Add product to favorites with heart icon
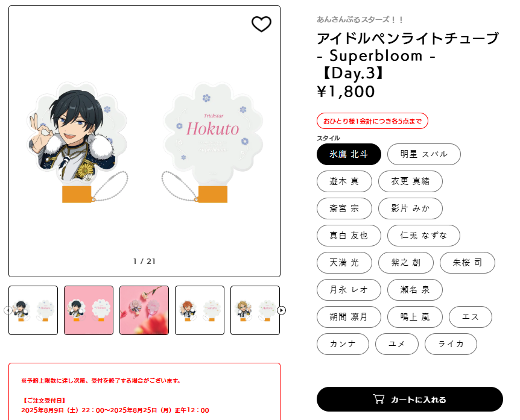The width and height of the screenshot is (520, 420). tap(261, 24)
